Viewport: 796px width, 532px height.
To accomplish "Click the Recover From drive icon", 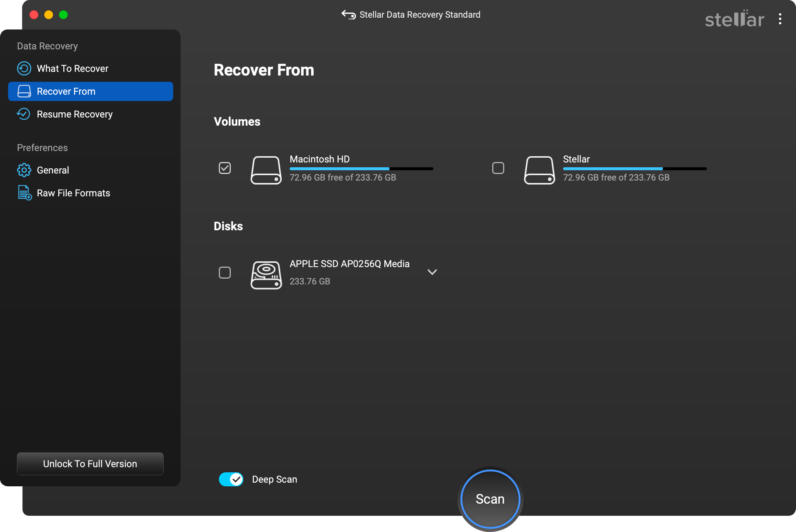I will click(x=24, y=91).
